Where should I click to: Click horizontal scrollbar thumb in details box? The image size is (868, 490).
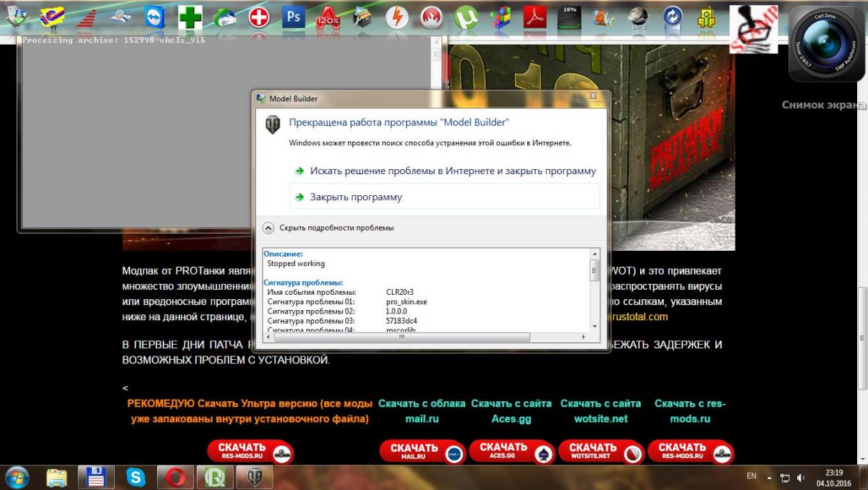click(401, 337)
